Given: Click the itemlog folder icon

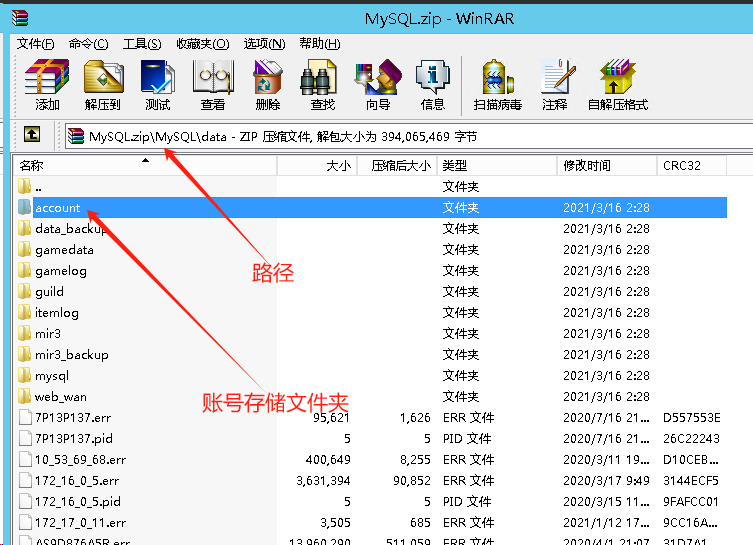Looking at the screenshot, I should tap(24, 313).
